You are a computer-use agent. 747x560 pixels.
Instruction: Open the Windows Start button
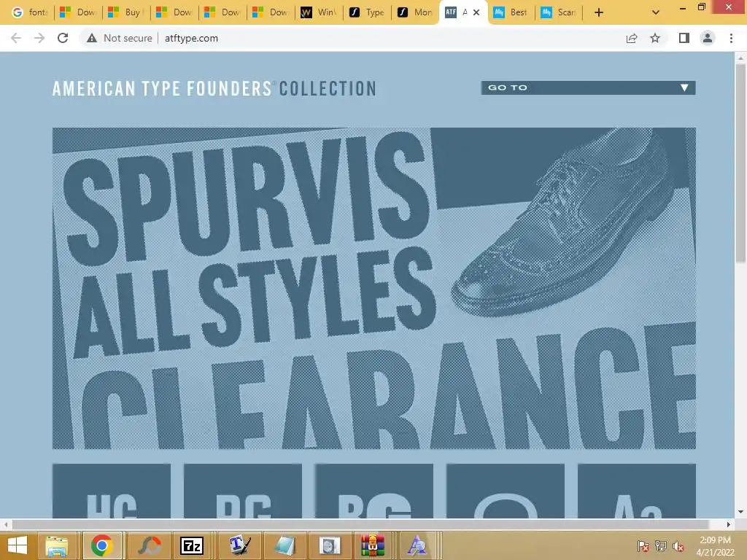[x=18, y=545]
